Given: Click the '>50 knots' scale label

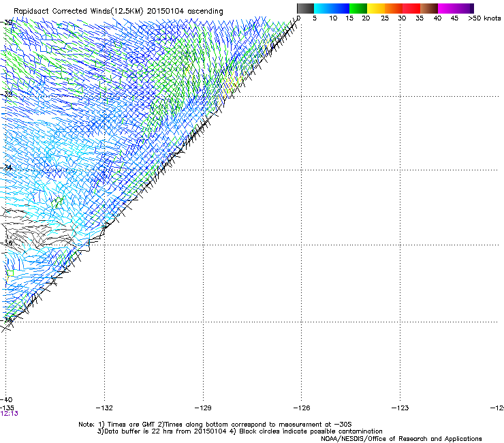Looking at the screenshot, I should 484,18.
